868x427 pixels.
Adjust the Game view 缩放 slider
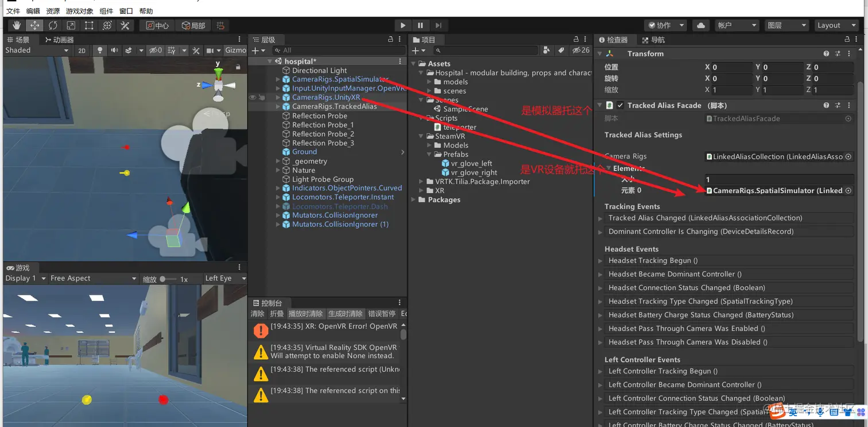point(167,279)
